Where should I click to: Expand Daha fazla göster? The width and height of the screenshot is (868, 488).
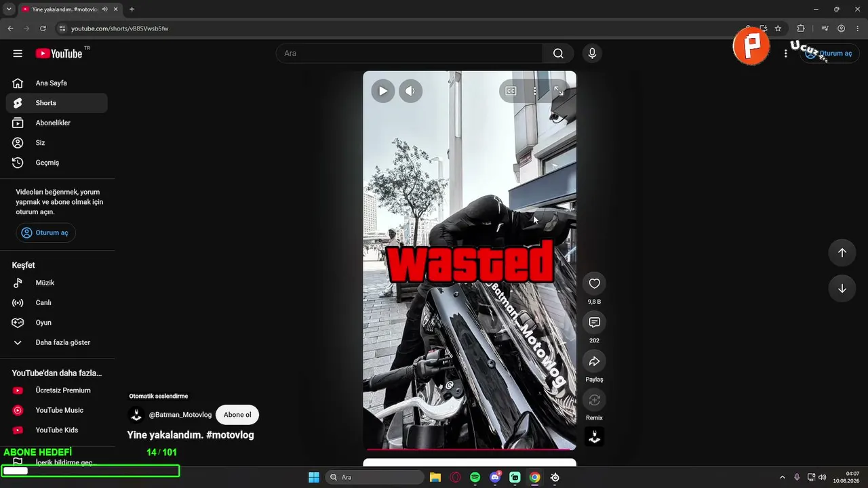(57, 342)
